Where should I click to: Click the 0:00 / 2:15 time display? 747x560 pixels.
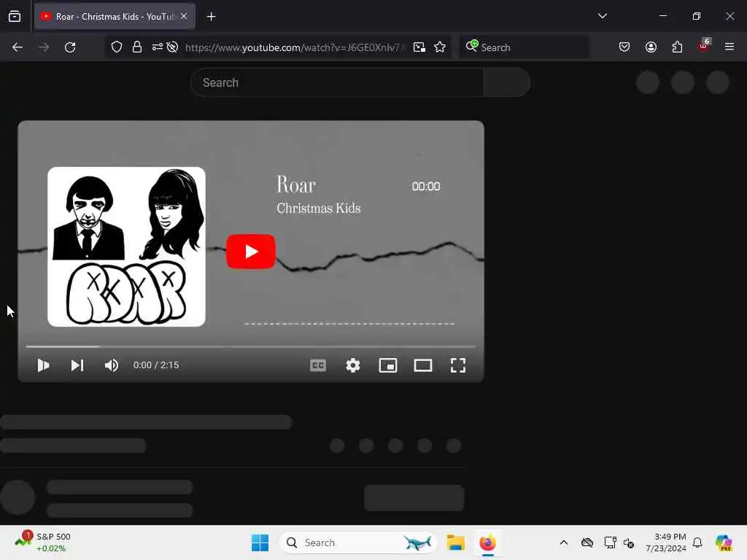(x=156, y=365)
